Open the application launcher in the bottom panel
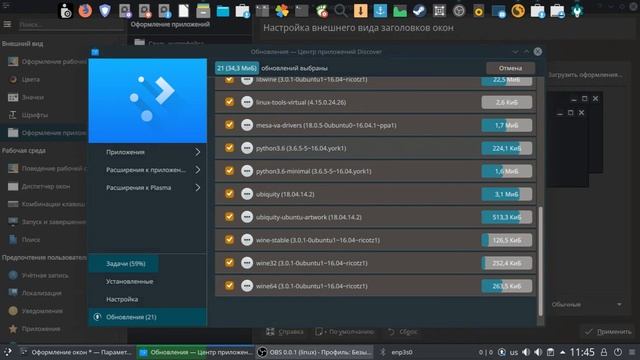This screenshot has width=640, height=360. tap(7, 352)
